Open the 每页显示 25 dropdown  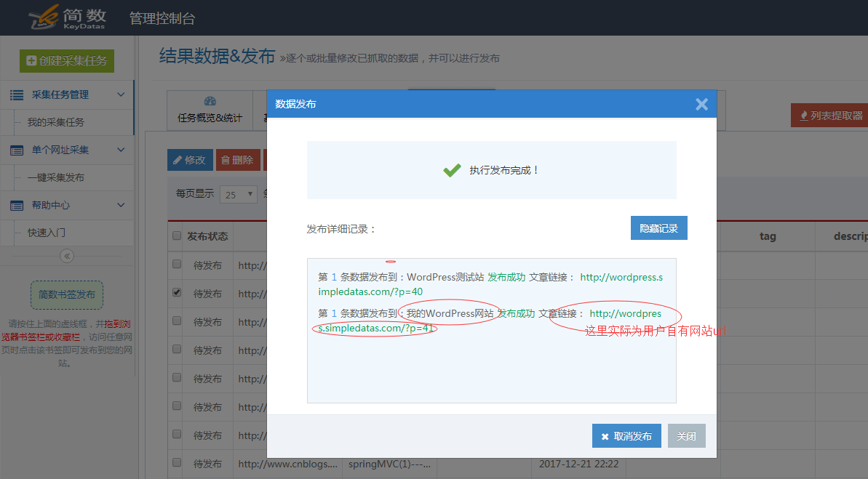pos(239,195)
